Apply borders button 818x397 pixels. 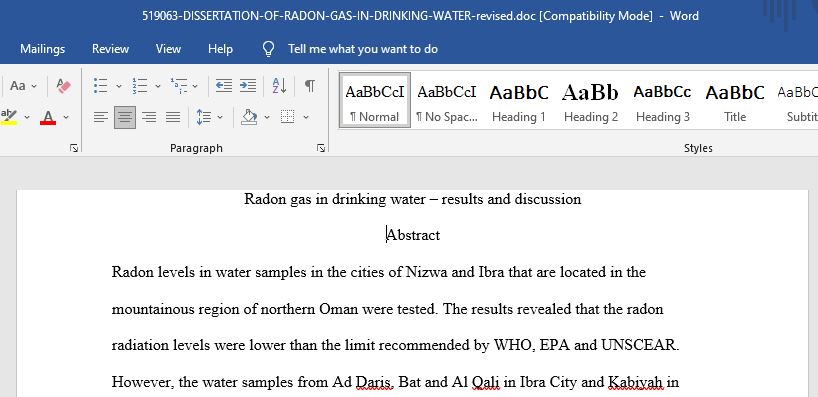point(287,117)
